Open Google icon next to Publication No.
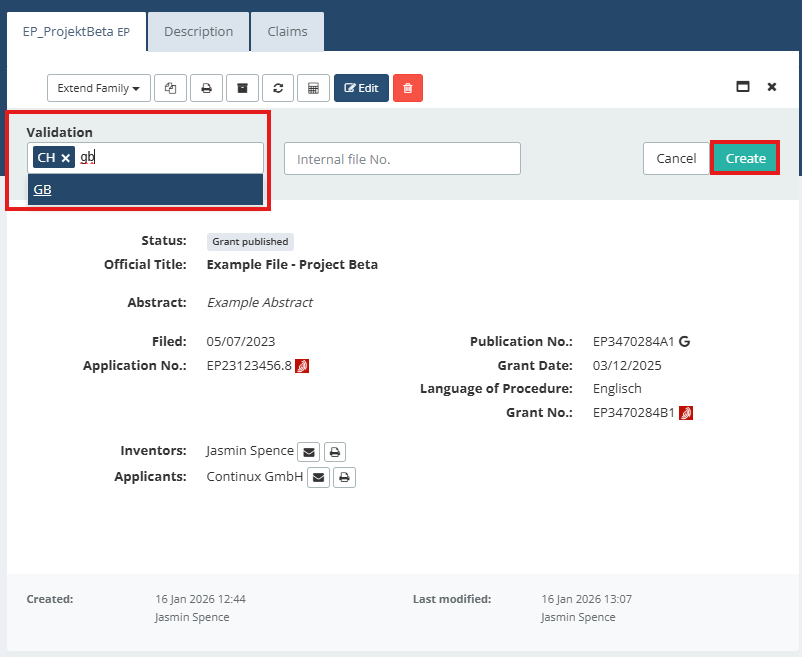802x657 pixels. pos(684,342)
